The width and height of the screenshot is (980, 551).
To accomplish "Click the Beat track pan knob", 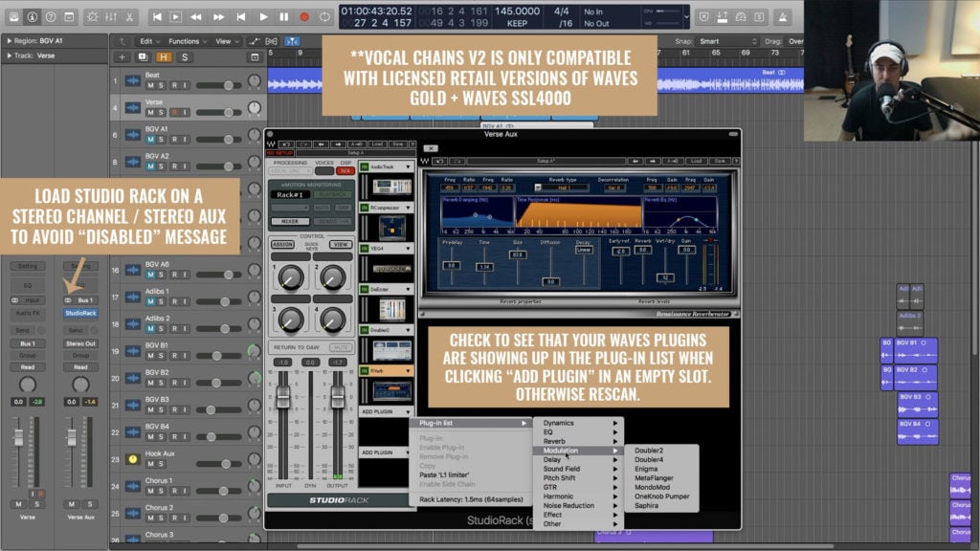I will coord(254,80).
